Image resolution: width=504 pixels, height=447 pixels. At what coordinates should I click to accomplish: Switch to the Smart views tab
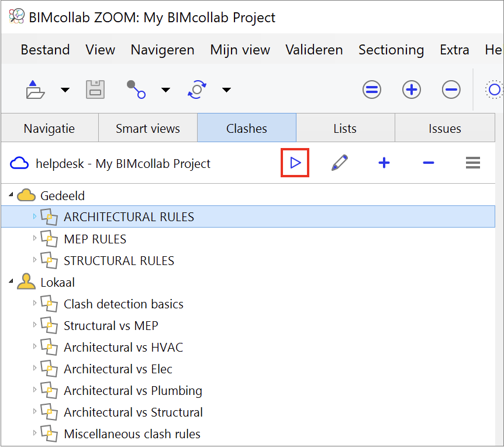(148, 128)
